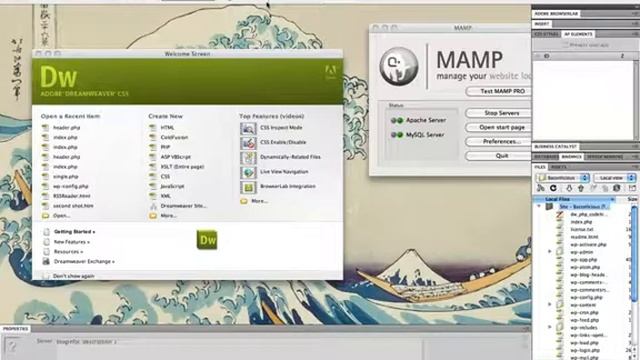640x360 pixels.
Task: Click the dw_php_codehi file icon
Action: click(560, 214)
